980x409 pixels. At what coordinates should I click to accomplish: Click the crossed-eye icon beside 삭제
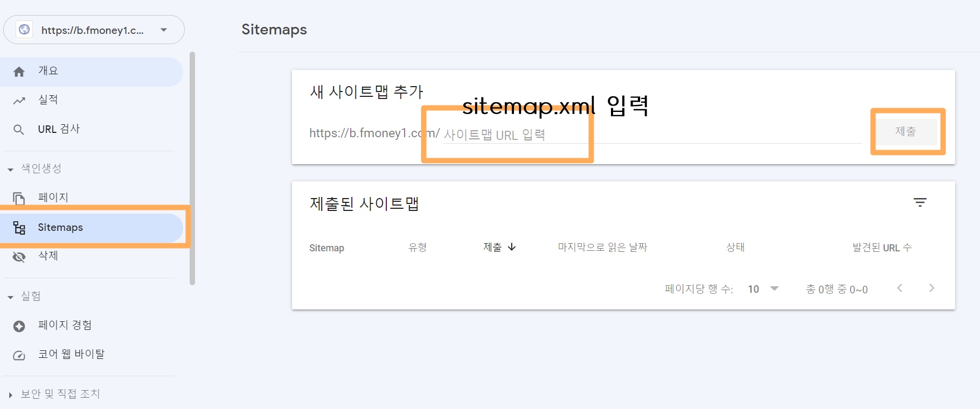[19, 257]
